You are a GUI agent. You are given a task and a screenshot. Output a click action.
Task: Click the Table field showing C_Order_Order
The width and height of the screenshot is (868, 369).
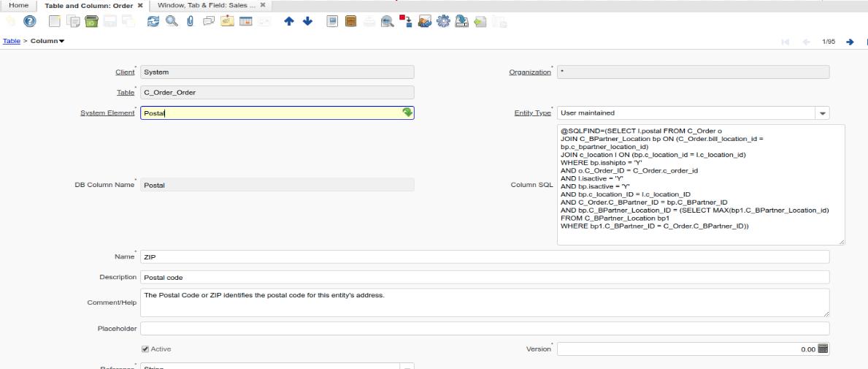[277, 93]
